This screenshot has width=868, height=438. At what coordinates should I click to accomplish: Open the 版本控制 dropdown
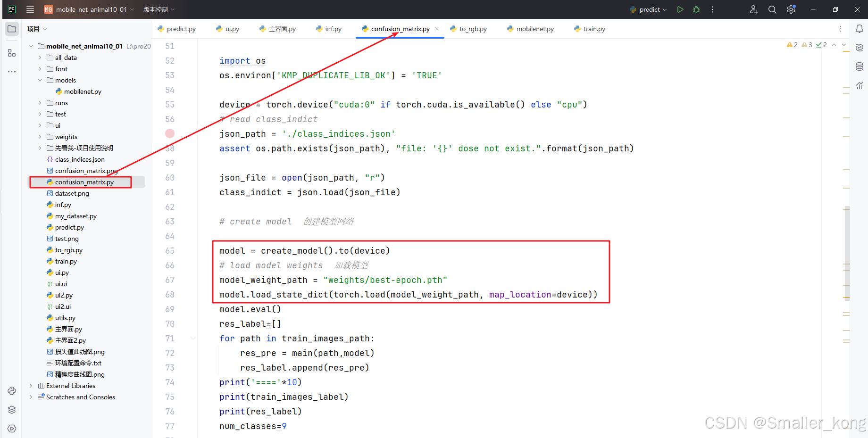159,9
